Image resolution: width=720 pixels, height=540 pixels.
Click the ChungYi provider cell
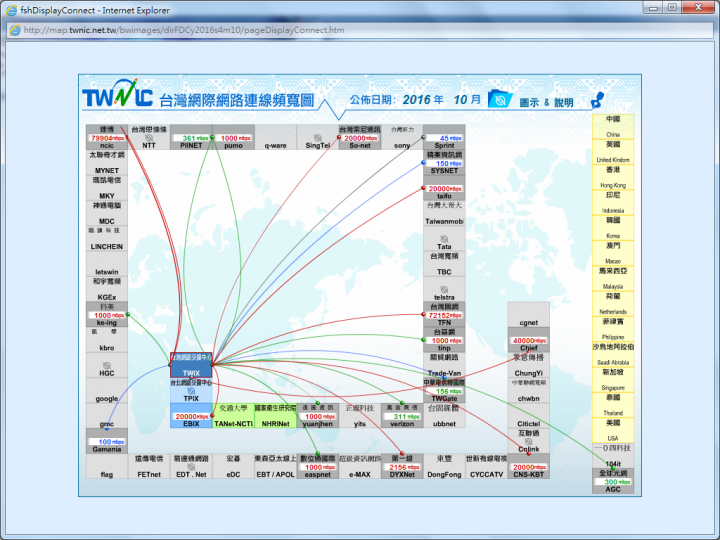tap(529, 365)
